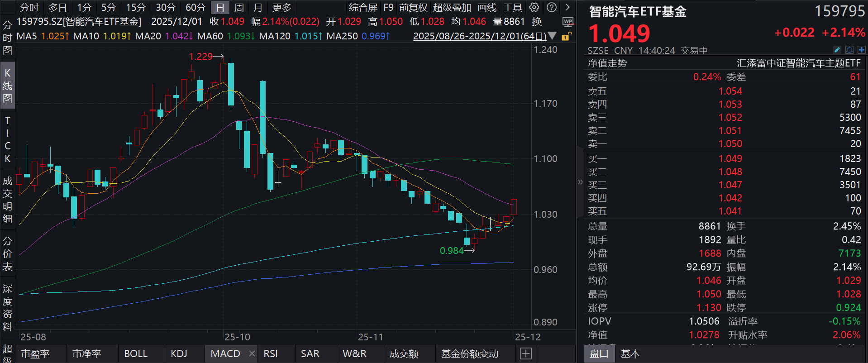Close the MACD indicator tab
868x363 pixels.
[252, 353]
